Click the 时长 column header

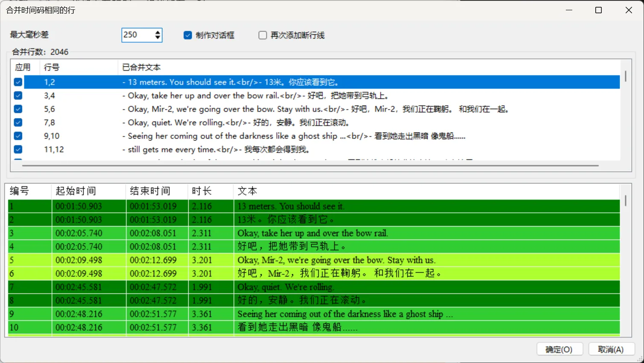[202, 191]
